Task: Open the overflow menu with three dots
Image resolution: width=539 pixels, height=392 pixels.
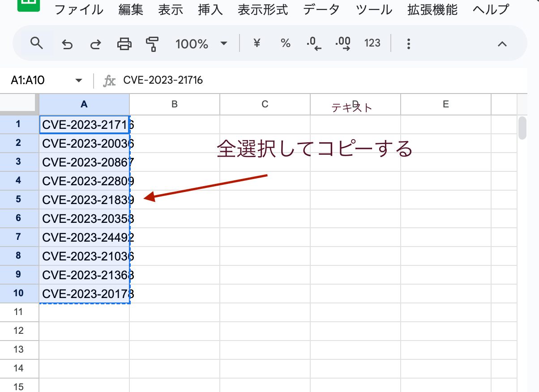Action: tap(408, 43)
